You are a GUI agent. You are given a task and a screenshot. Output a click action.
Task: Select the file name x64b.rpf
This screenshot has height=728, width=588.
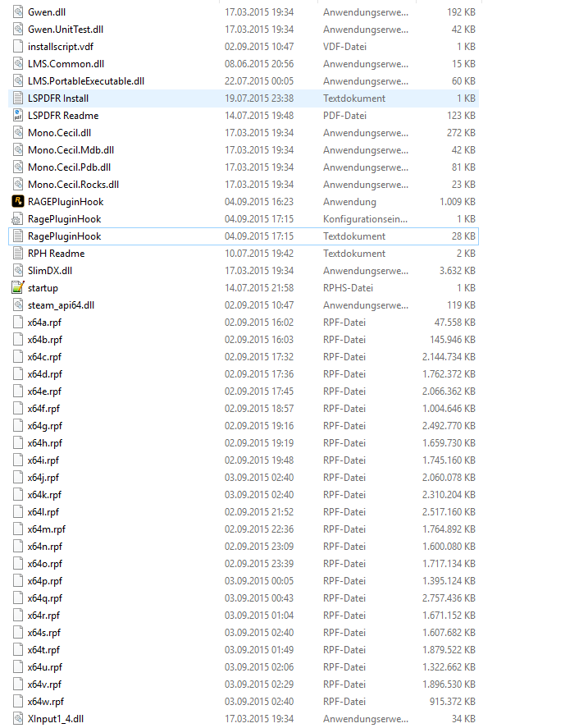[x=44, y=340]
